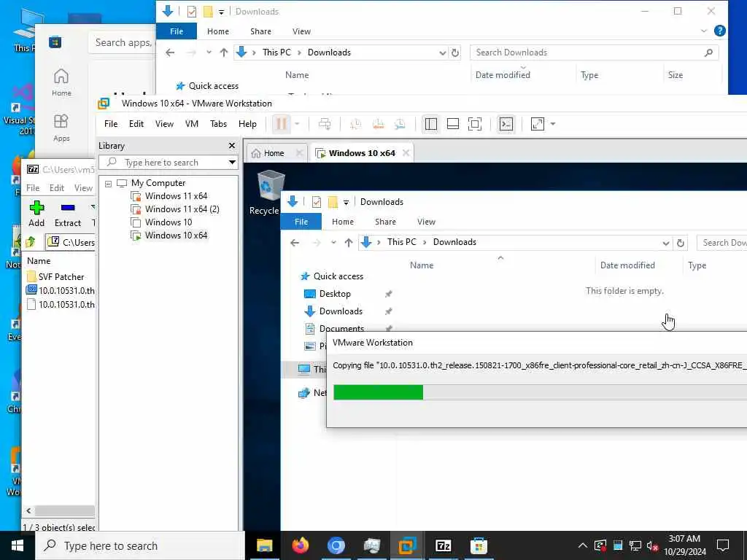
Task: Open console view icon in VMware toolbar
Action: [x=506, y=124]
